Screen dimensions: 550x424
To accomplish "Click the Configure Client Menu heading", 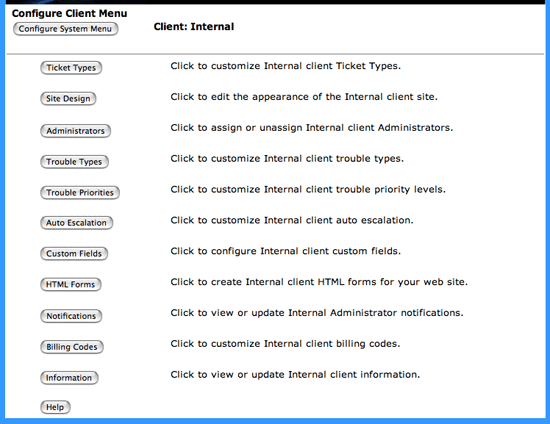I will (x=69, y=13).
